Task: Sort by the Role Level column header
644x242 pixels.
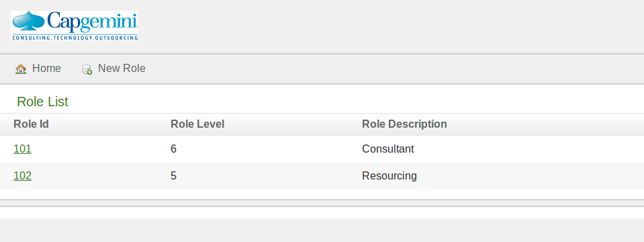Action: pos(197,124)
